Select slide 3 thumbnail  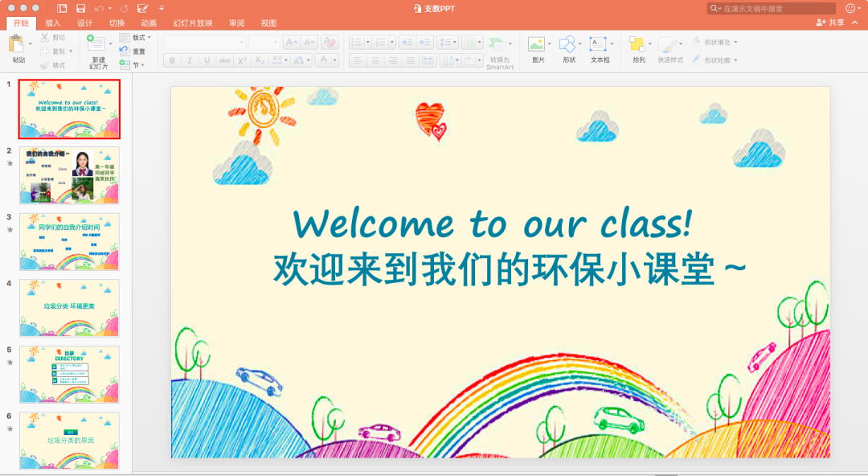(69, 241)
